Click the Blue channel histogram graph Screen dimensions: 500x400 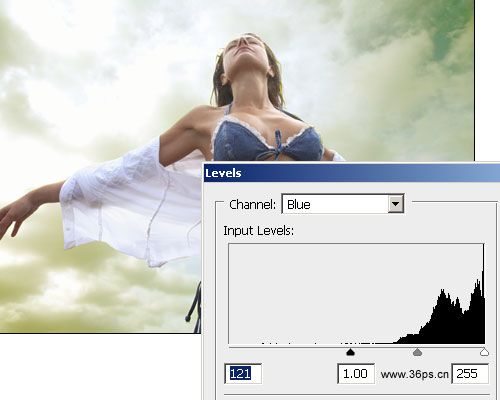click(x=356, y=294)
